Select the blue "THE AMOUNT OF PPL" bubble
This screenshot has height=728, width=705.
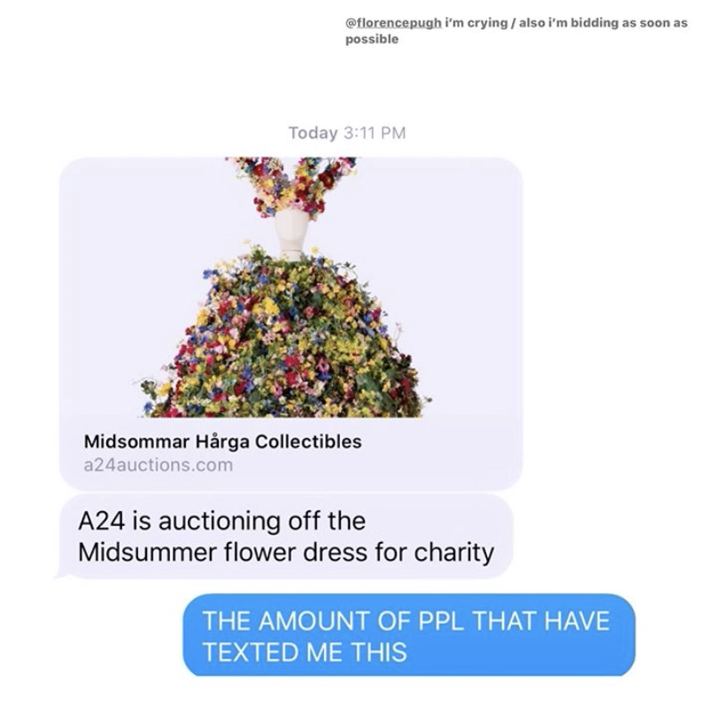(408, 635)
